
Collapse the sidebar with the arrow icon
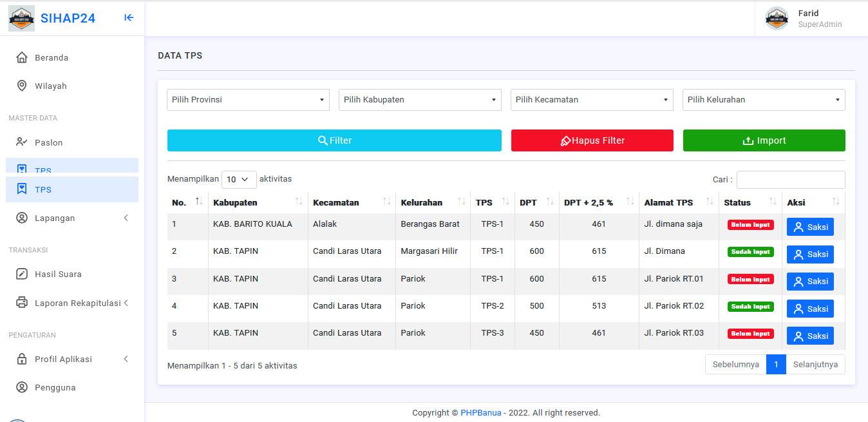pos(129,18)
